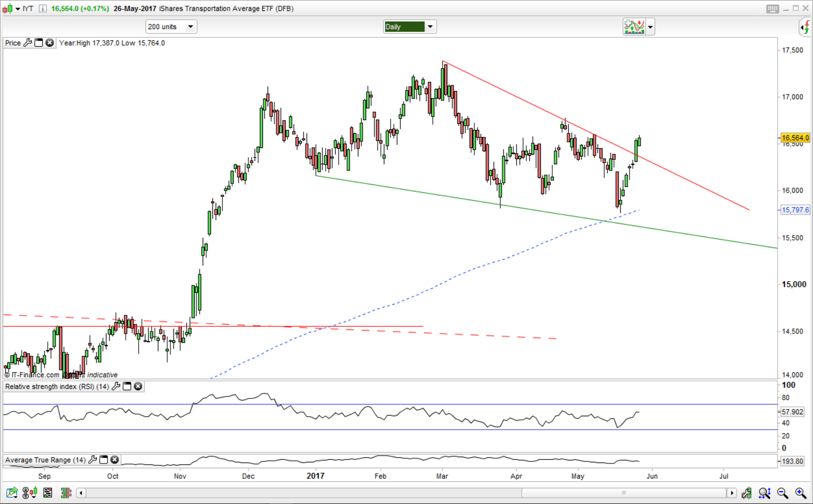Screen dimensions: 813x504
Task: Open Average True Range wrench settings
Action: pyautogui.click(x=92, y=459)
